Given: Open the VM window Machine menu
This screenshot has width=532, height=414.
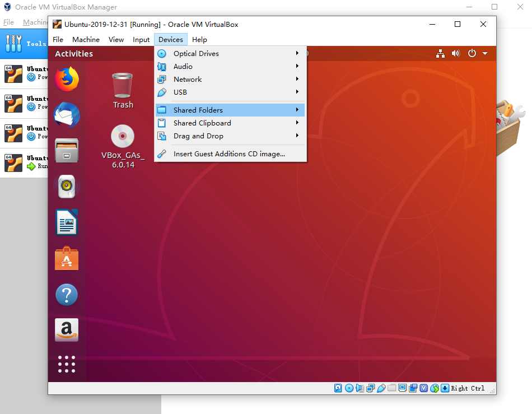Looking at the screenshot, I should pos(86,40).
